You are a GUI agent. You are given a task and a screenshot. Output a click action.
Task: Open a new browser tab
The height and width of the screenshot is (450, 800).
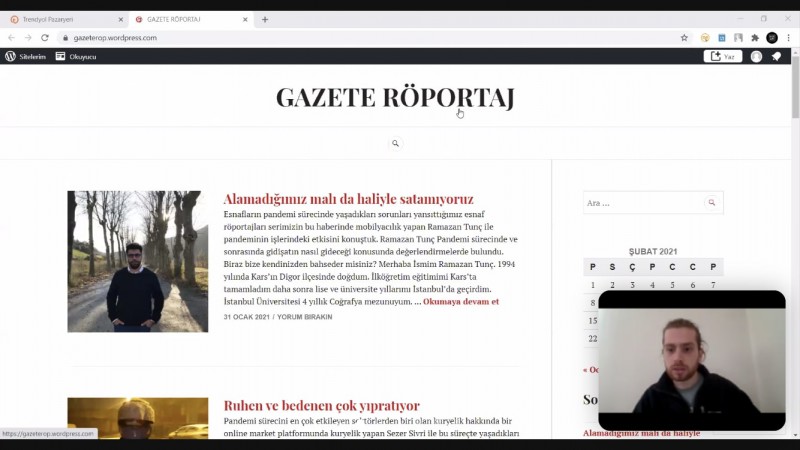[265, 19]
